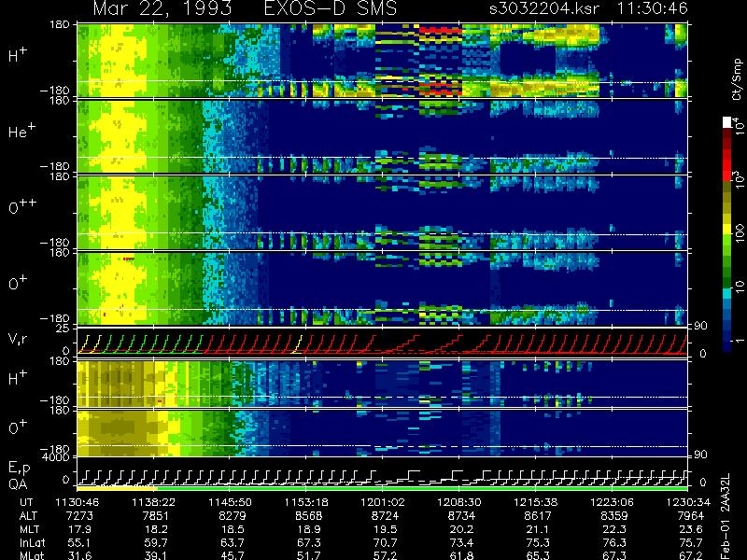Select ALT value '8359'

tap(614, 516)
